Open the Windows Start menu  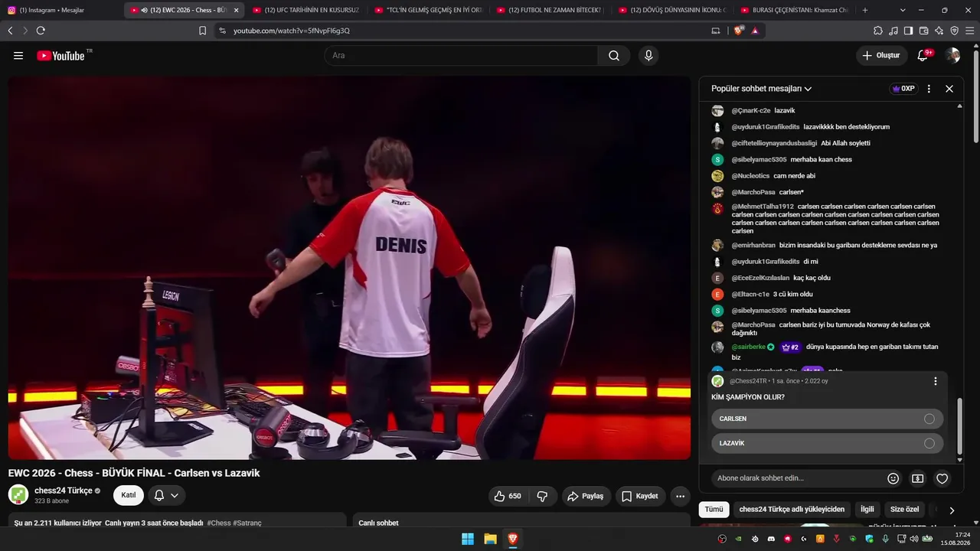468,539
